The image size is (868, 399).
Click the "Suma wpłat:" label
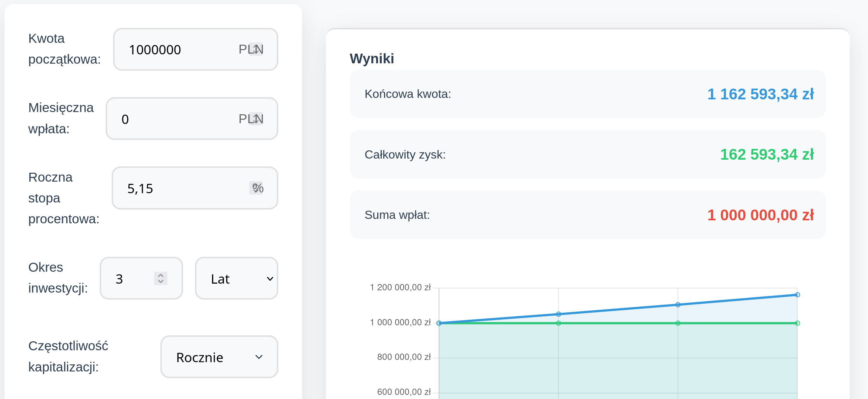tap(397, 215)
